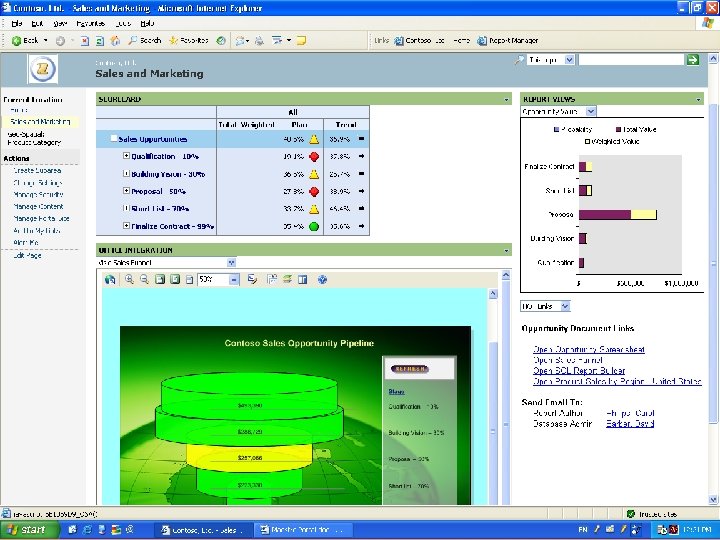The height and width of the screenshot is (540, 720).
Task: Click the yellow note Discuss icon
Action: click(x=301, y=40)
